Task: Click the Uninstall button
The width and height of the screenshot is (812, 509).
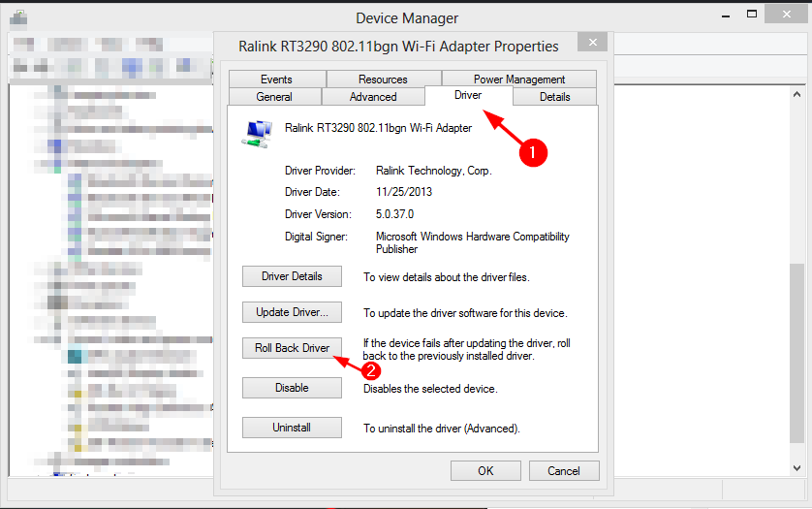Action: [292, 428]
